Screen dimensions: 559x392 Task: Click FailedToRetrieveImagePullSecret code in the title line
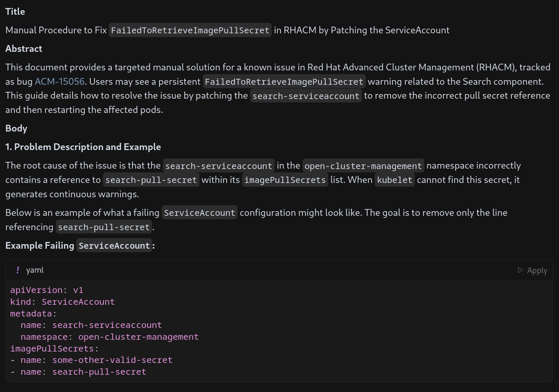[190, 30]
